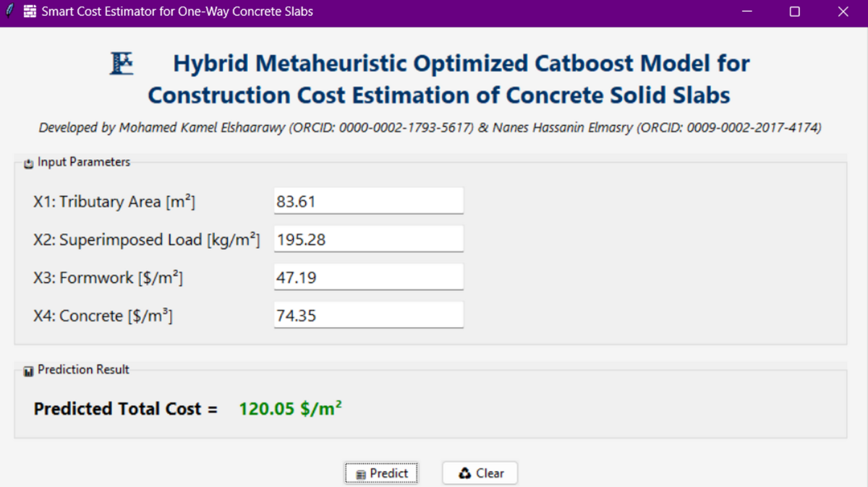Click the recycle icon inside the Clear button

tap(464, 473)
